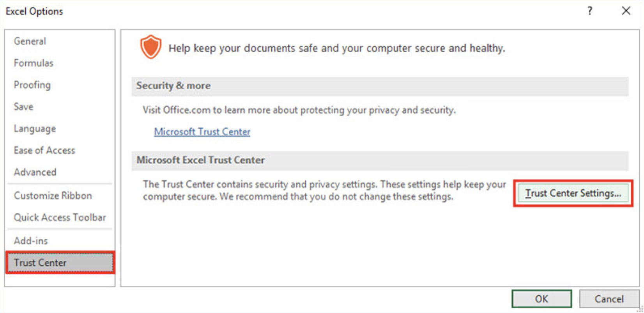View Ease of Access options
The height and width of the screenshot is (313, 644).
coord(44,150)
